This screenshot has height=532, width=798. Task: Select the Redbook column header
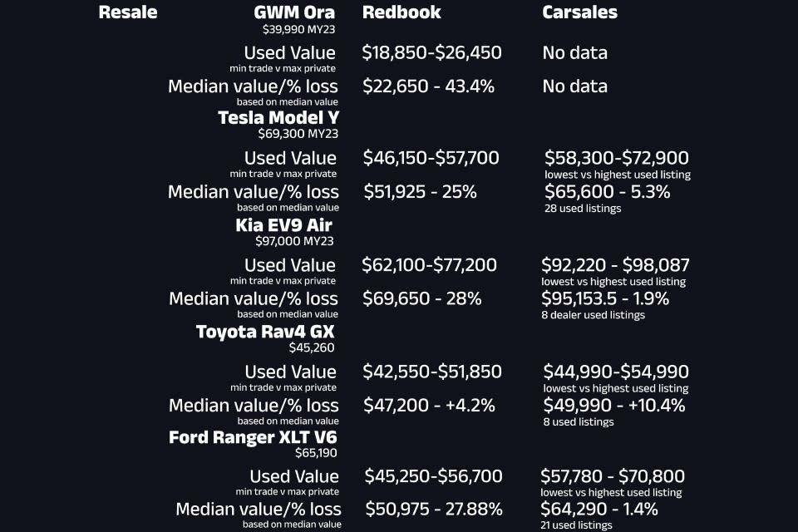pyautogui.click(x=401, y=12)
